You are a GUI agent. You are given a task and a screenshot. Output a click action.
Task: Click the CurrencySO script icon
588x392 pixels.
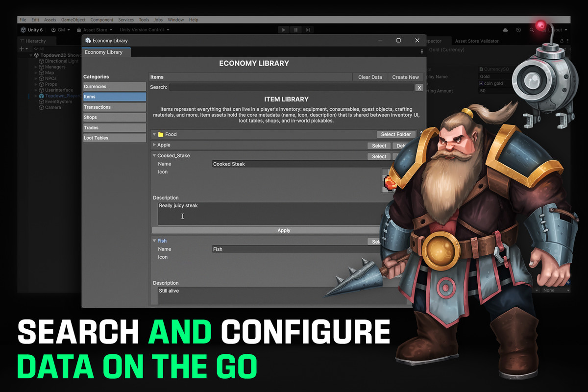482,70
